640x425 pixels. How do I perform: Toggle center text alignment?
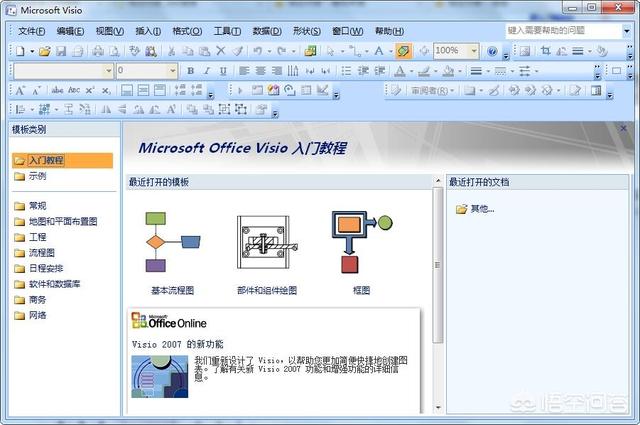click(260, 71)
